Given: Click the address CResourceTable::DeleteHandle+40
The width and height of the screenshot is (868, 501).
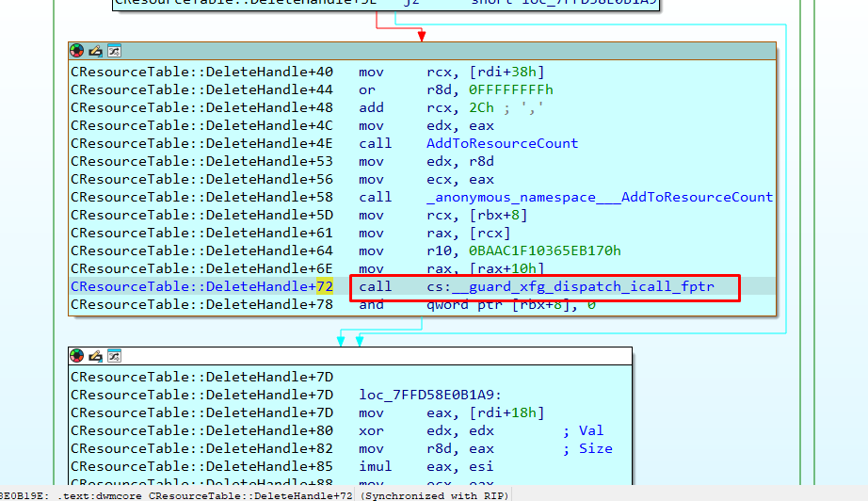Looking at the screenshot, I should tap(201, 72).
